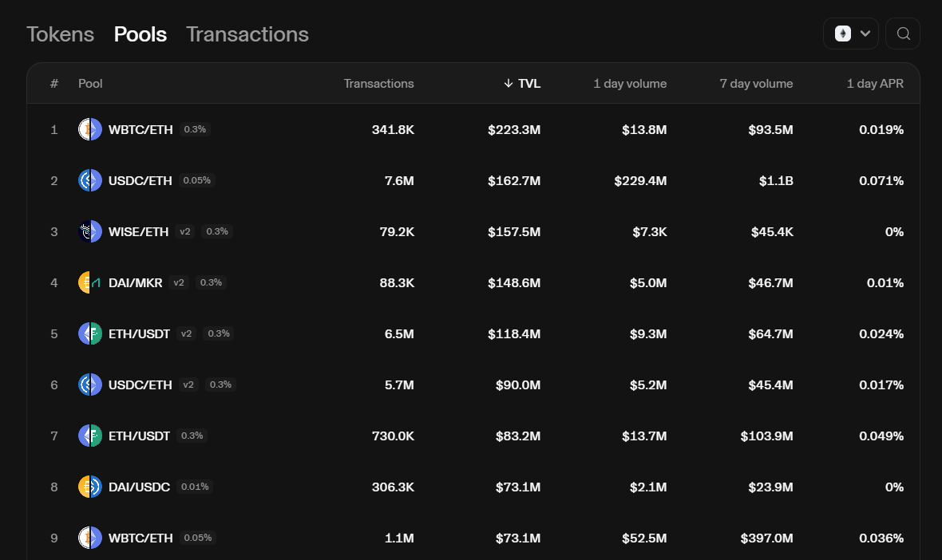Open the WBTC/ETH 0.05% pool link
This screenshot has width=942, height=560.
pos(141,538)
